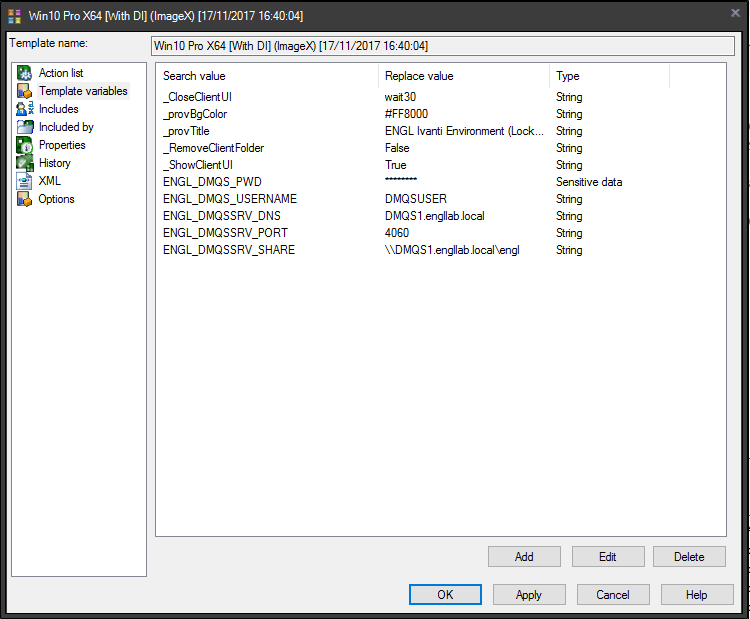Screen dimensions: 750x619
Task: Click into the Template name field
Action: tap(443, 46)
